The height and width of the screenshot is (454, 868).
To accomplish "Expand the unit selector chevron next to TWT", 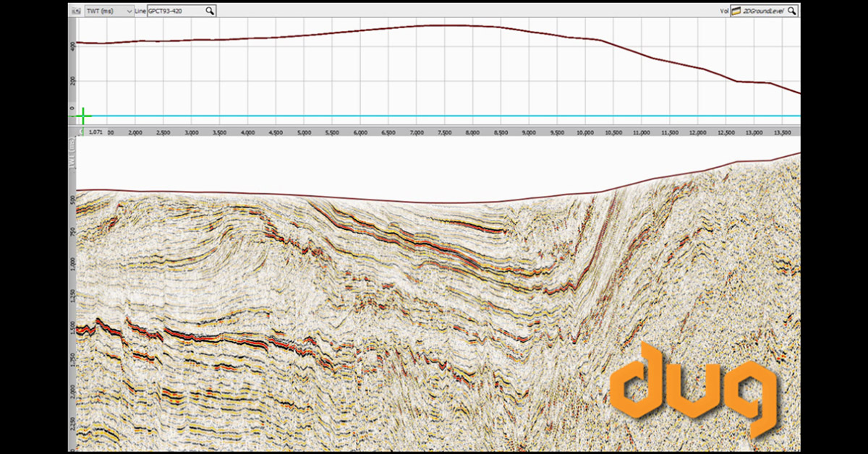I will pyautogui.click(x=129, y=11).
